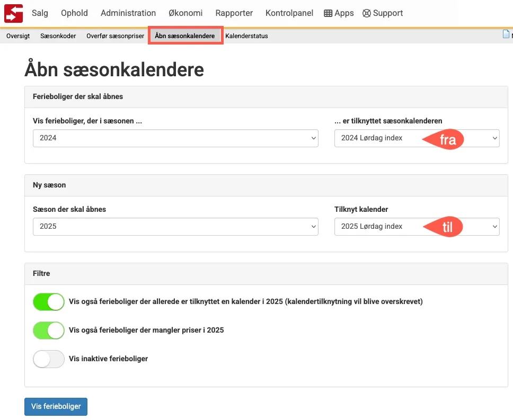The width and height of the screenshot is (513, 420).
Task: Disable showing ferieboliger that lack 2025 prices
Action: (48, 330)
